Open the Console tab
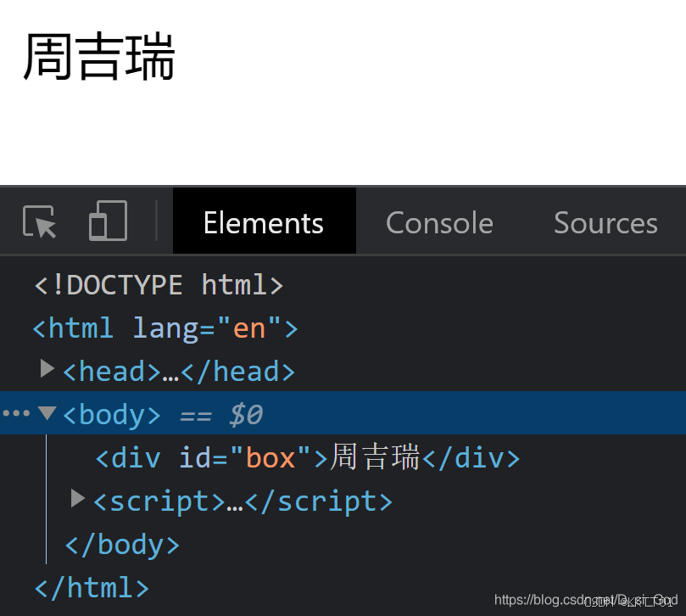Image resolution: width=686 pixels, height=616 pixels. point(439,222)
